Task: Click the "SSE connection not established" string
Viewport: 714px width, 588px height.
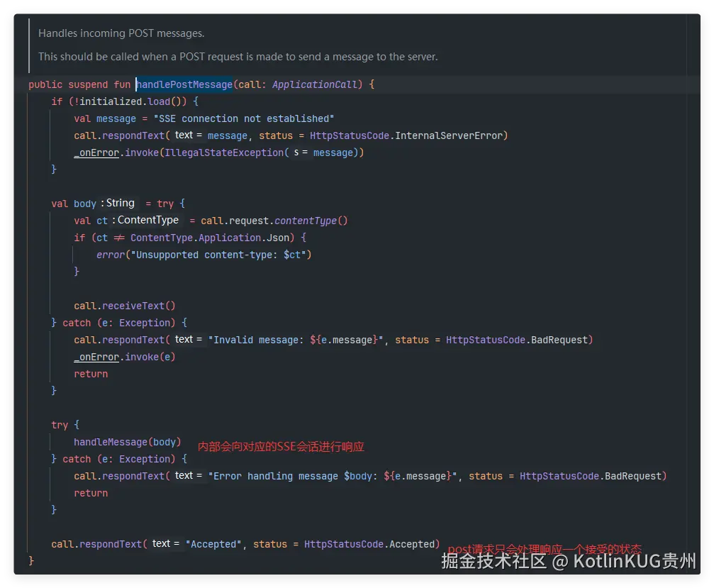Action: pos(243,118)
